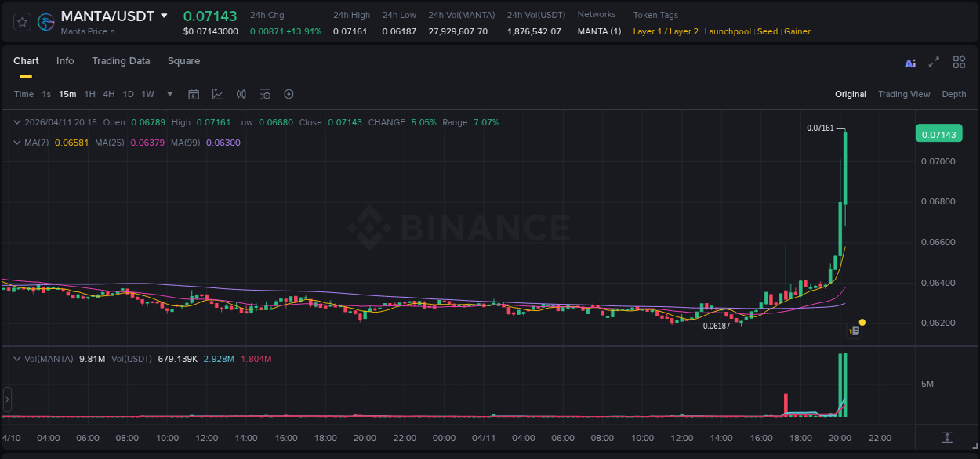Click the 0.07161 high price marker
Viewport: 980px width, 459px height.
tap(821, 128)
